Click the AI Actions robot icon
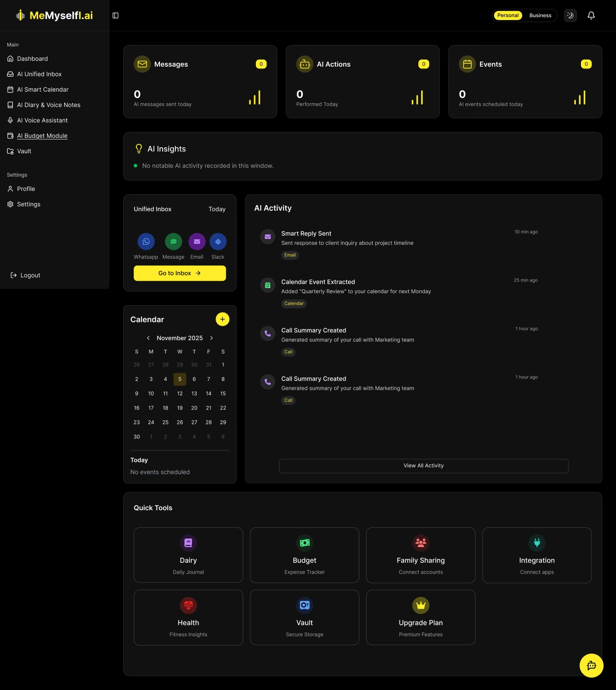The width and height of the screenshot is (616, 690). tap(305, 64)
